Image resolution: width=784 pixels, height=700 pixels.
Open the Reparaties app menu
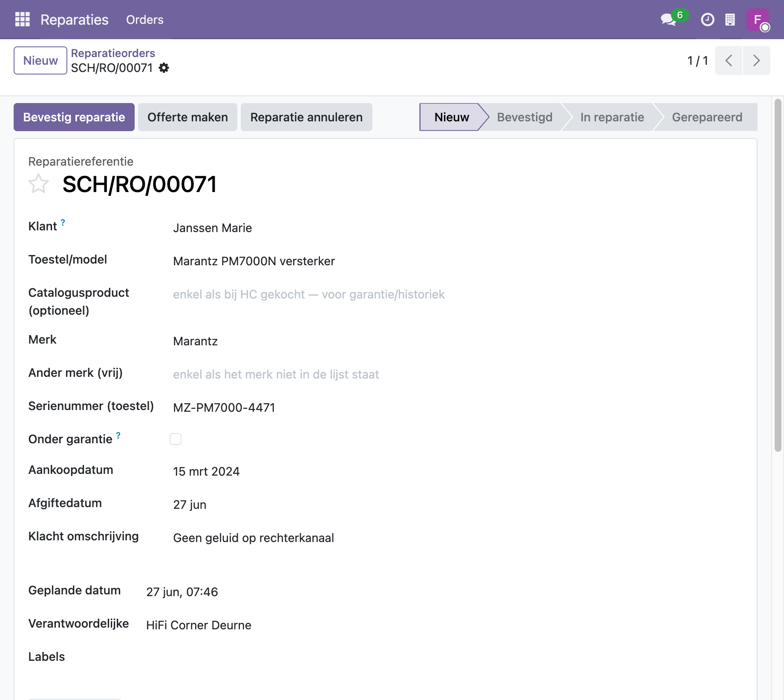75,20
